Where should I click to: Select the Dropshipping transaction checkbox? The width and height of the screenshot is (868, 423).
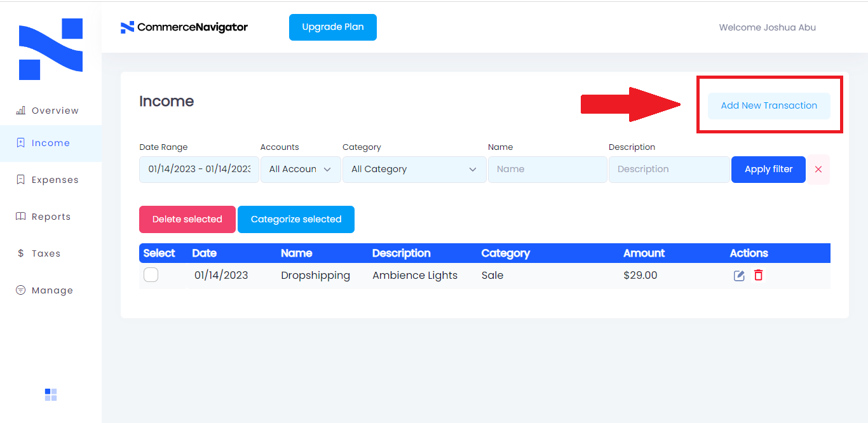[x=151, y=275]
